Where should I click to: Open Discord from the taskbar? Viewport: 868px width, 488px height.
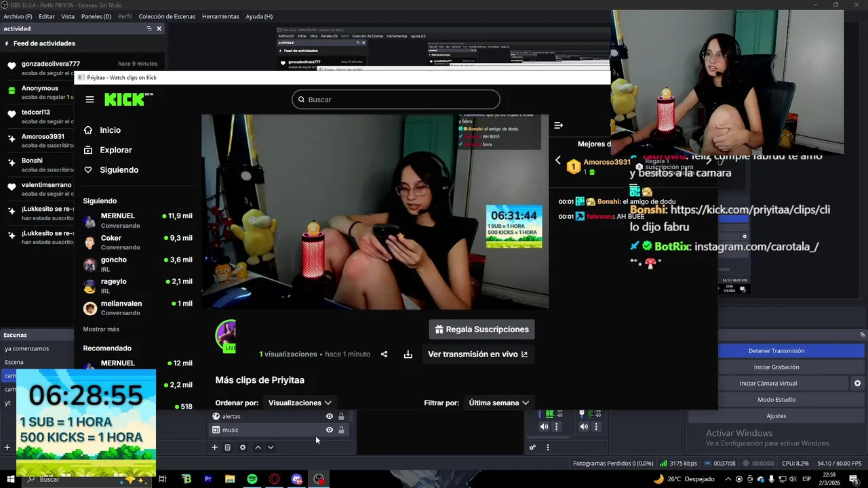point(297,479)
